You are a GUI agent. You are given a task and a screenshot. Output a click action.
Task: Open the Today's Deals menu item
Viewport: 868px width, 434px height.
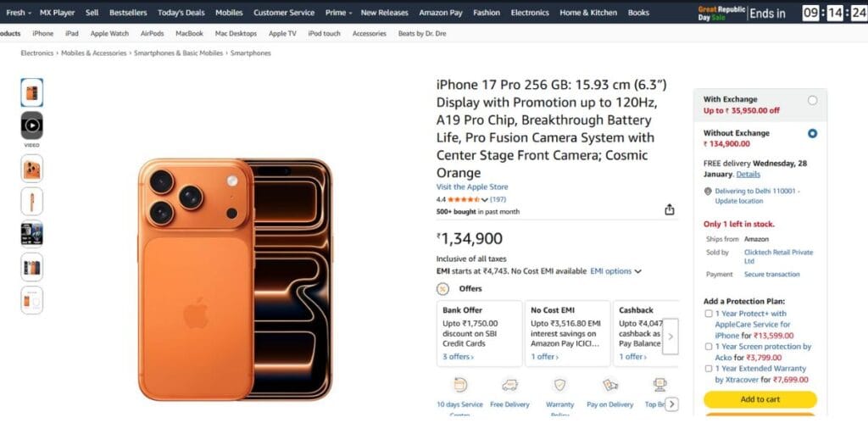(181, 13)
